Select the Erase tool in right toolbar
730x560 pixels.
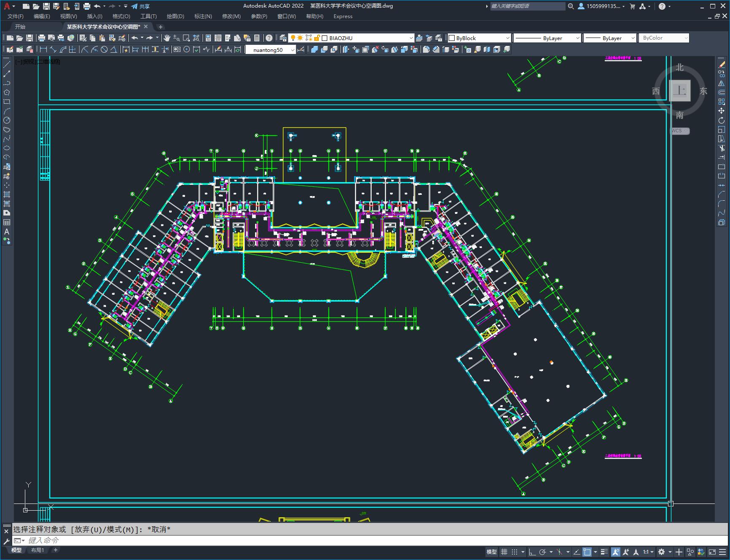722,65
